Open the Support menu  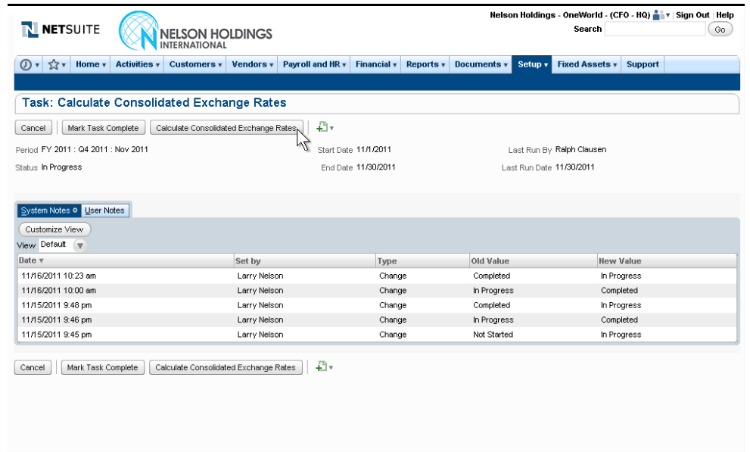[642, 65]
